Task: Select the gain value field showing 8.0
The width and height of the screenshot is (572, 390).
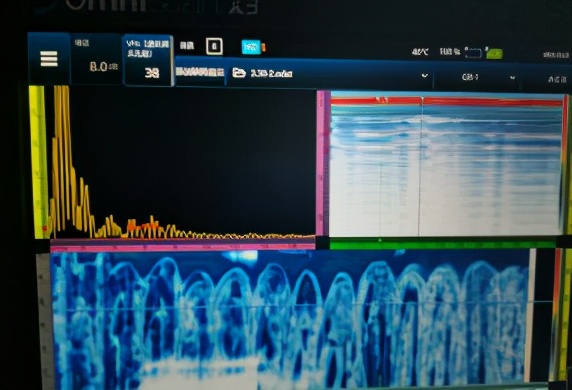Action: 96,59
